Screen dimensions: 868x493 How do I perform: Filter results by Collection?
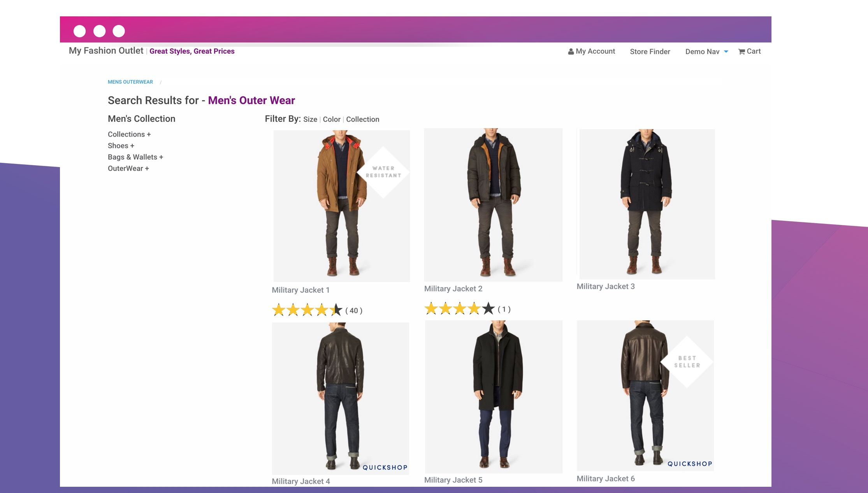tap(362, 119)
